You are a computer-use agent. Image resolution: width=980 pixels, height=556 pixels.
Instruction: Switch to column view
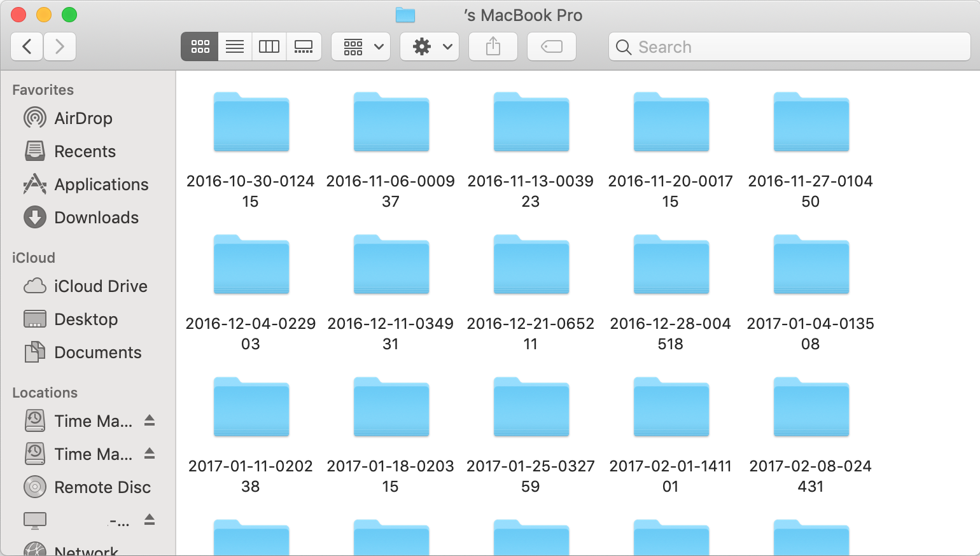pyautogui.click(x=269, y=46)
